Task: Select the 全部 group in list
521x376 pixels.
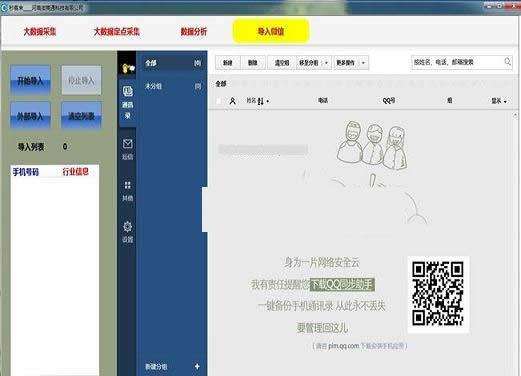Action: [x=172, y=63]
